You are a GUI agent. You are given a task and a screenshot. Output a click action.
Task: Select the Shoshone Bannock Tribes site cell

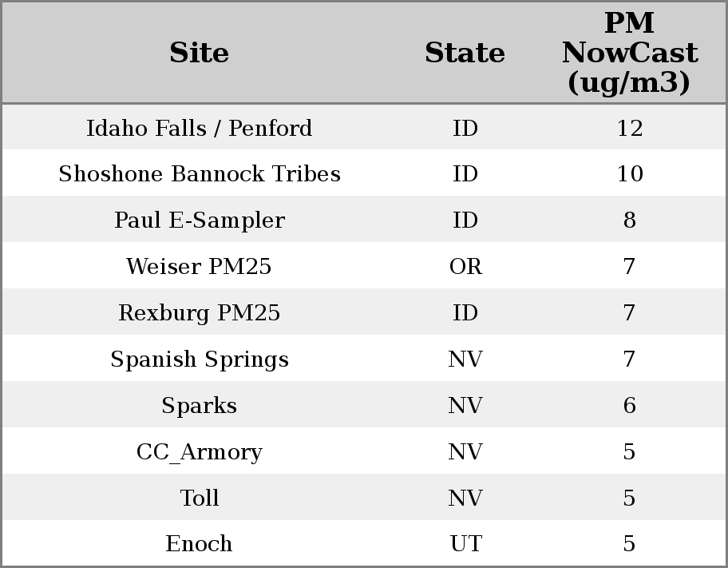pos(200,174)
